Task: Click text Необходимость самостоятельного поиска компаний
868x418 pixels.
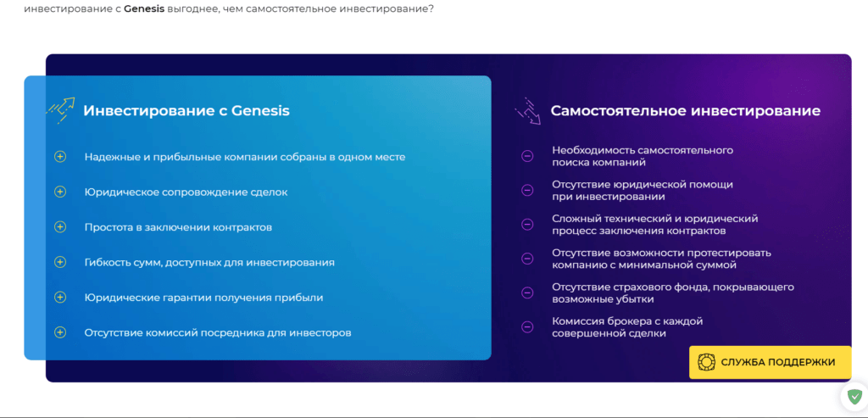Action: click(x=643, y=156)
